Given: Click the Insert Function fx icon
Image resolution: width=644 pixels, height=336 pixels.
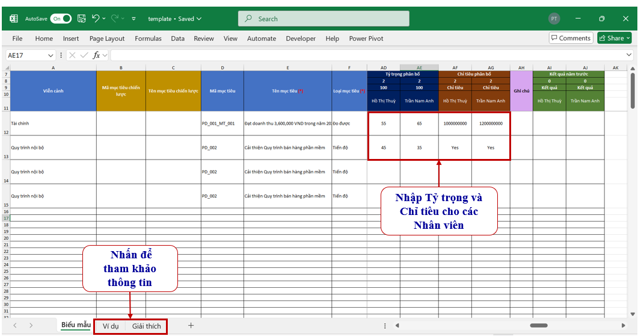Looking at the screenshot, I should coord(96,55).
